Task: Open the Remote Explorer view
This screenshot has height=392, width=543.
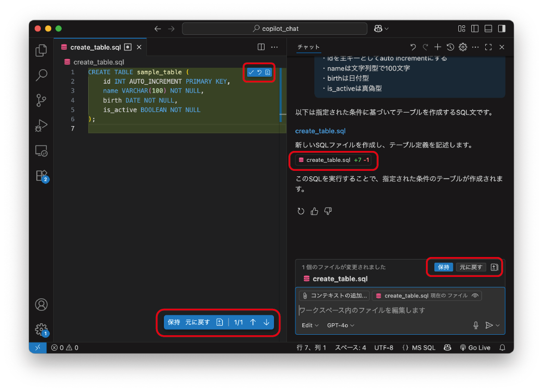Action: [x=41, y=150]
